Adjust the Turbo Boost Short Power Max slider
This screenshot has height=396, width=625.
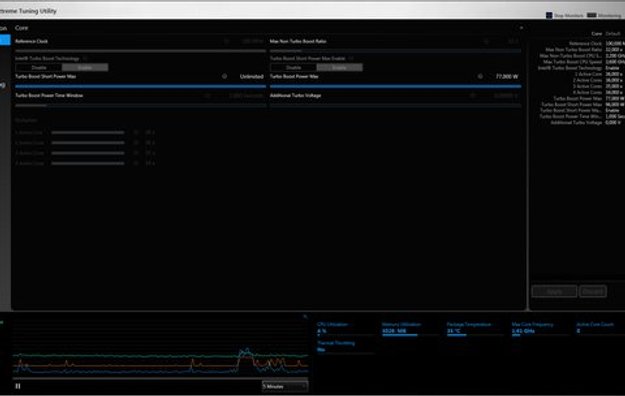coord(140,86)
